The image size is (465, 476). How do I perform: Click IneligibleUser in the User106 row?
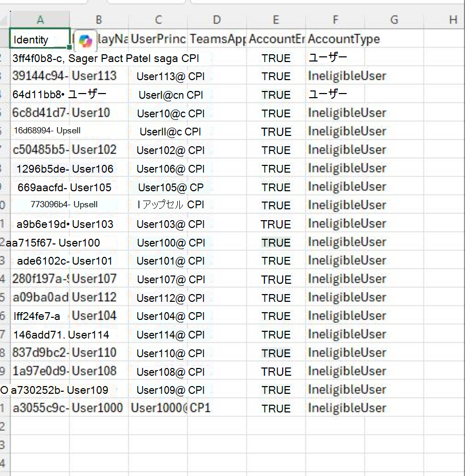[347, 168]
